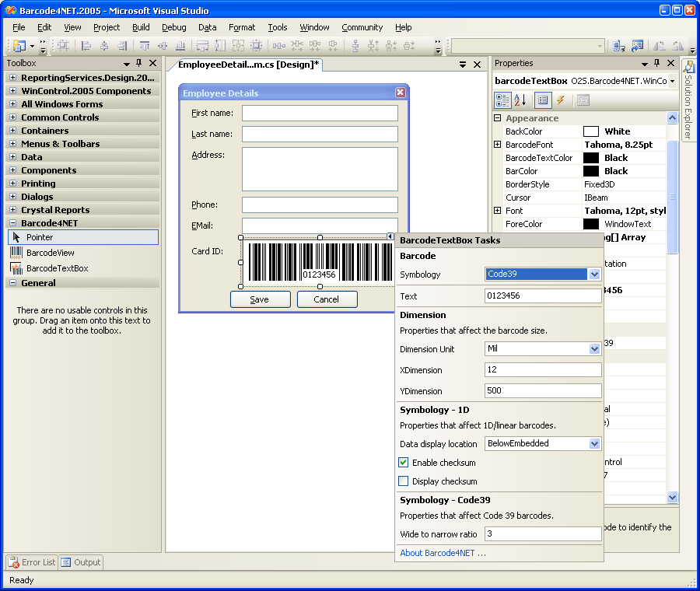The image size is (700, 591).
Task: Click the XDimension input field
Action: click(x=542, y=370)
